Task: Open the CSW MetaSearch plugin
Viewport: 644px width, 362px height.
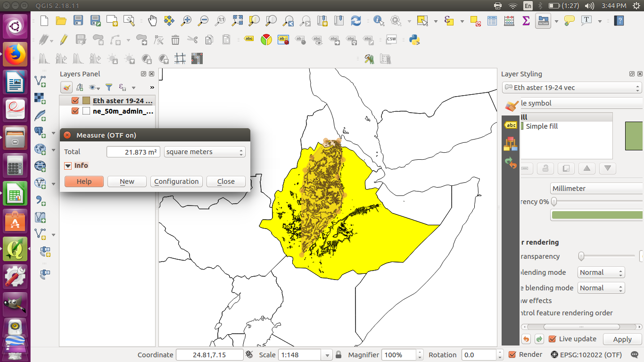Action: pos(391,40)
